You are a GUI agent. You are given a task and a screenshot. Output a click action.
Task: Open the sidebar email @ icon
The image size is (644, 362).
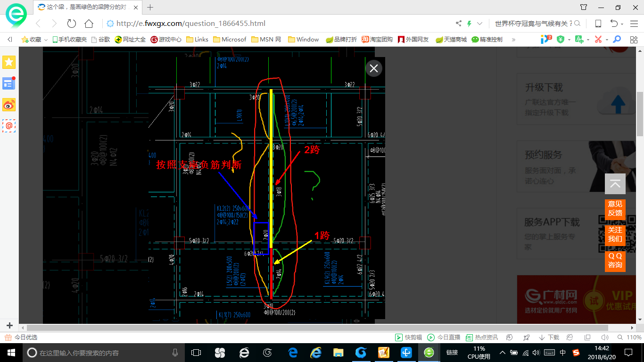9,126
